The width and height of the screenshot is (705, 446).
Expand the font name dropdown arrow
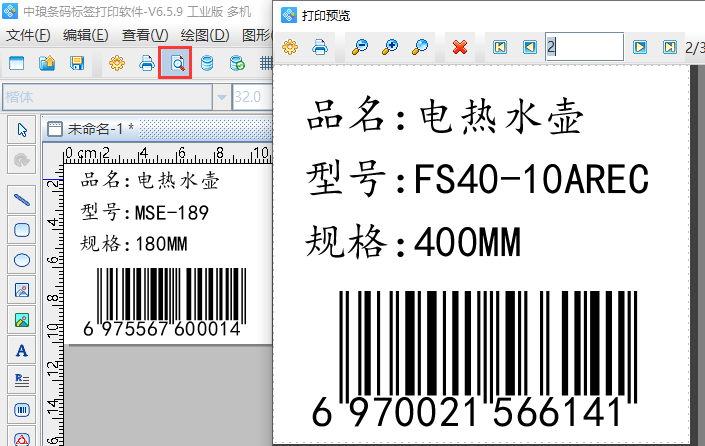222,97
